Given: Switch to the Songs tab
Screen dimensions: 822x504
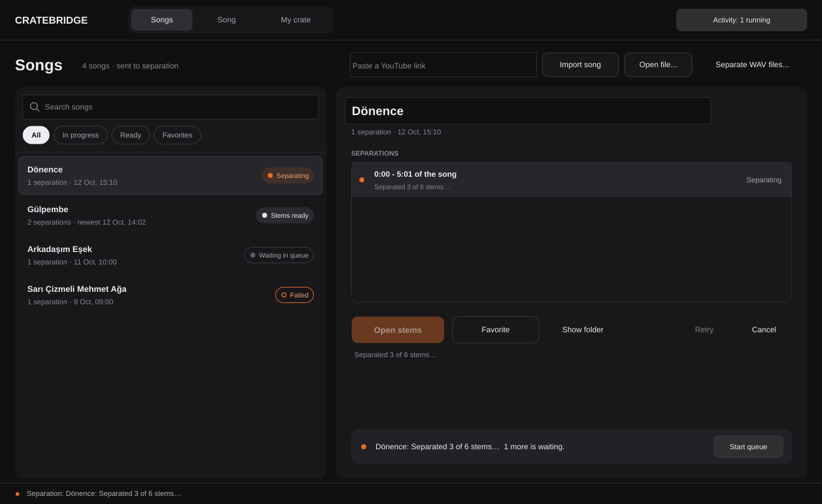Looking at the screenshot, I should point(162,20).
